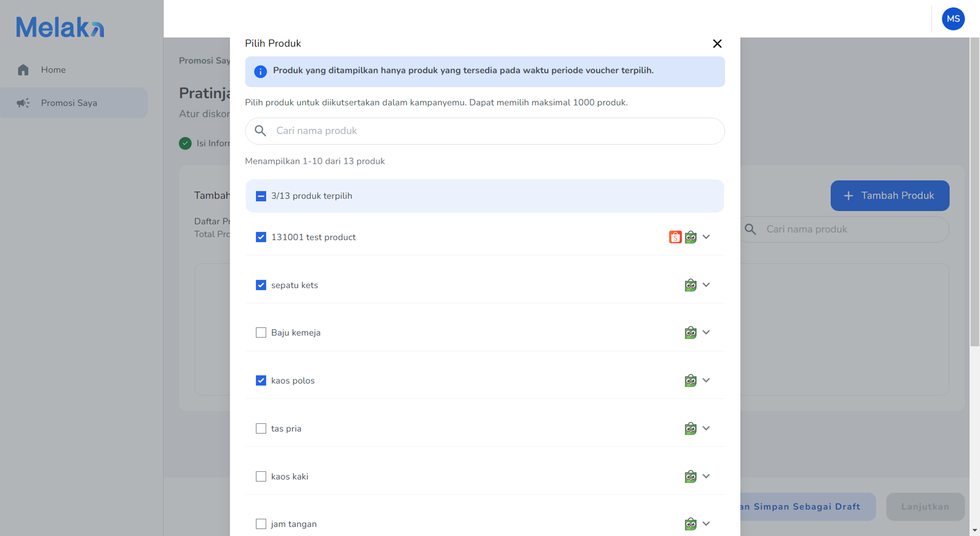The height and width of the screenshot is (536, 980).
Task: Click the Lanjutkan button
Action: 925,507
